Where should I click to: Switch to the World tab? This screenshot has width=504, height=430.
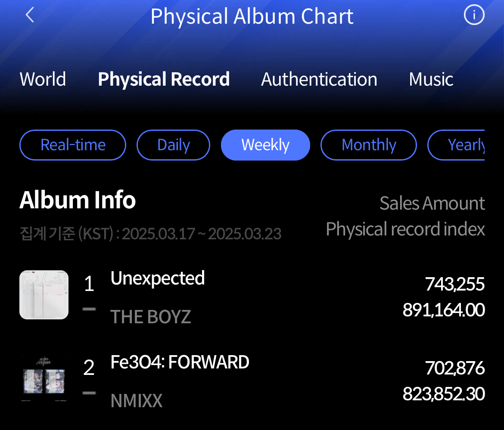click(43, 80)
